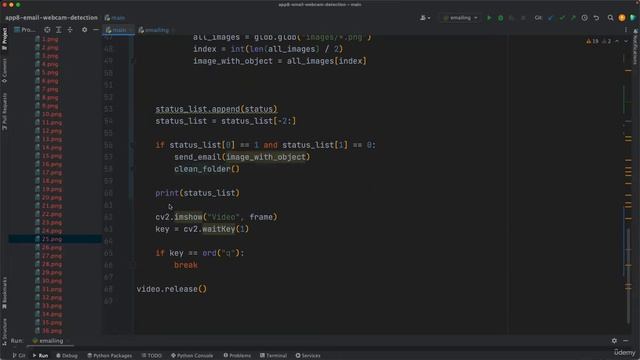This screenshot has width=640, height=360.
Task: Run the emailing configuration with green play button
Action: point(489,18)
